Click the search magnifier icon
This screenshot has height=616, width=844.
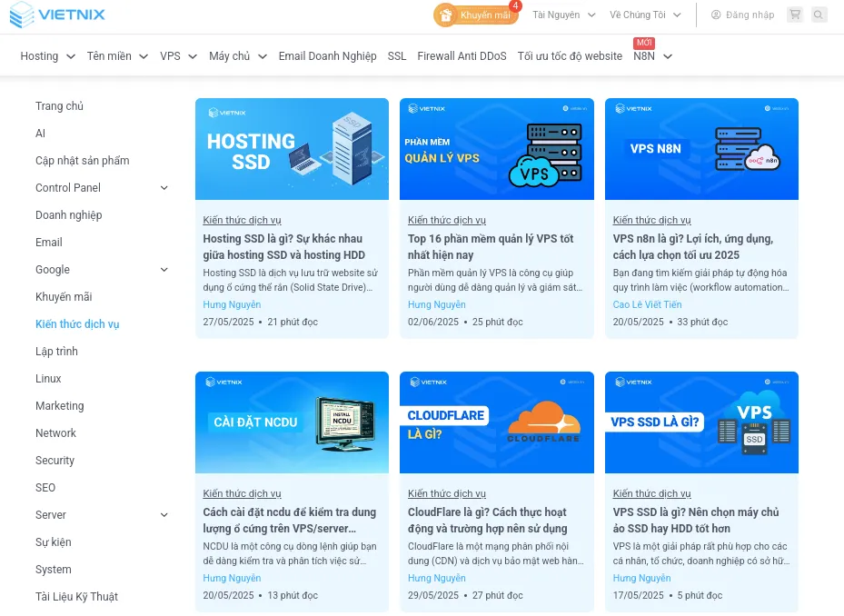[819, 15]
